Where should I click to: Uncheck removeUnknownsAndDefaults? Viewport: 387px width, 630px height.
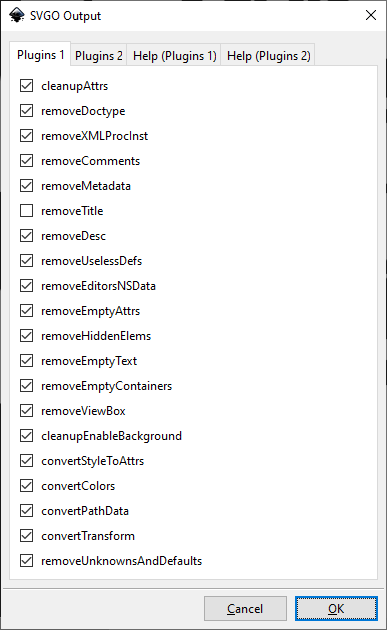point(27,560)
